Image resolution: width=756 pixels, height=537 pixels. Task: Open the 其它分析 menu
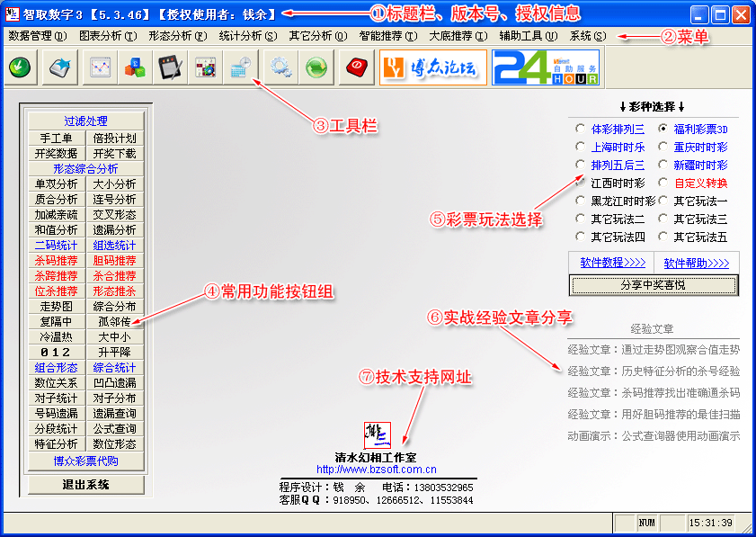[318, 36]
